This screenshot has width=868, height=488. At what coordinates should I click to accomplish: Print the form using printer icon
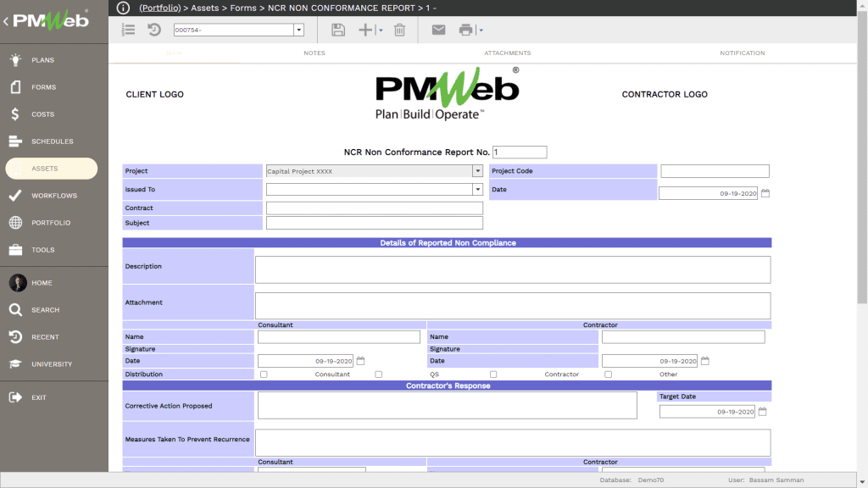465,30
